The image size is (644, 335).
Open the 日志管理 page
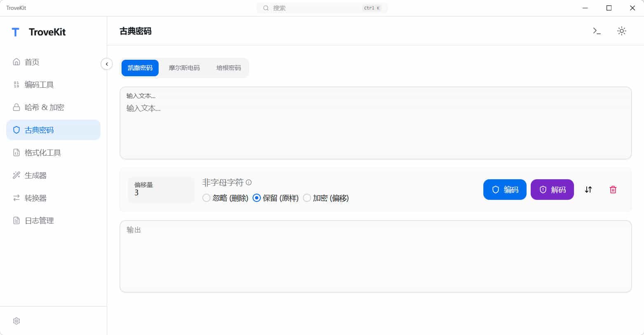pos(16,220)
